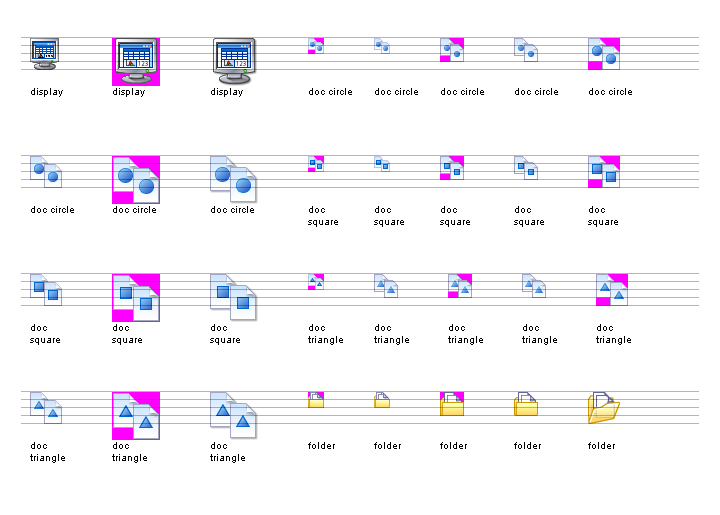This screenshot has width=720, height=515.
Task: Choose the tiniest doc triangle icon with magenta corner
Action: coord(316,281)
